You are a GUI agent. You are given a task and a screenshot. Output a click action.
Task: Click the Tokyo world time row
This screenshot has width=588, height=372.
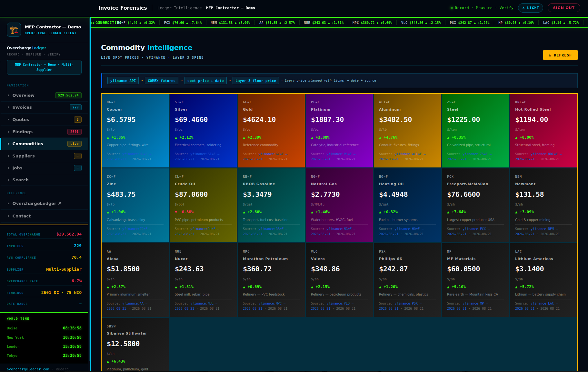click(44, 356)
